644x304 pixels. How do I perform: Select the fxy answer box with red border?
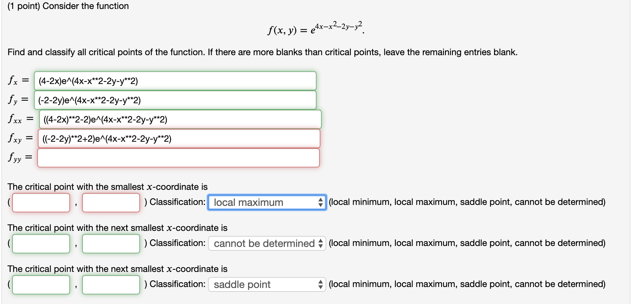(x=180, y=139)
